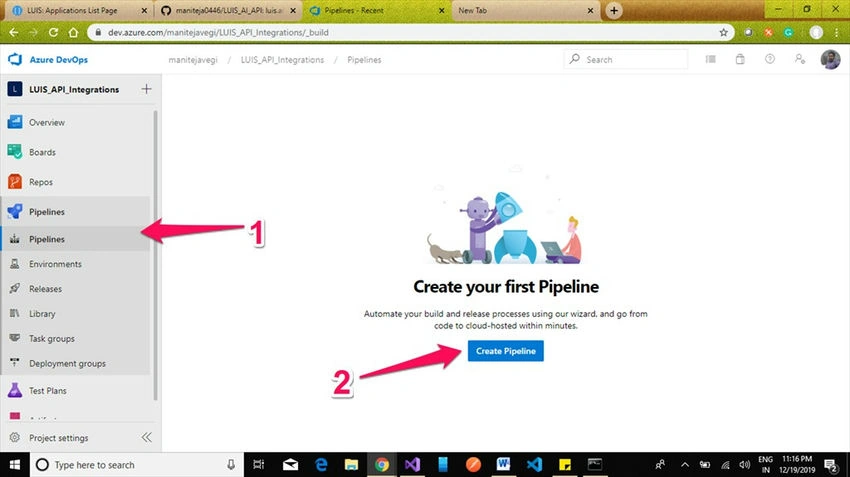Open Chrome from the taskbar

[382, 465]
